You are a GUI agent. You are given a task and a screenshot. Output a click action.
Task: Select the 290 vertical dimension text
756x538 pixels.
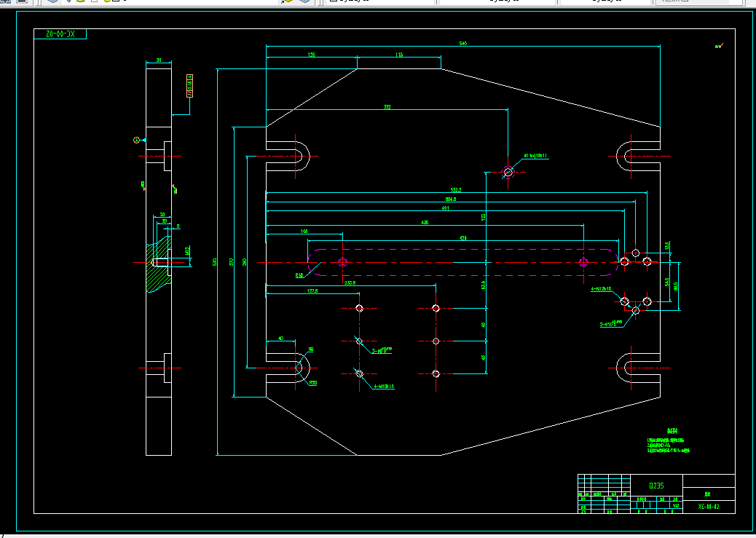tap(245, 262)
